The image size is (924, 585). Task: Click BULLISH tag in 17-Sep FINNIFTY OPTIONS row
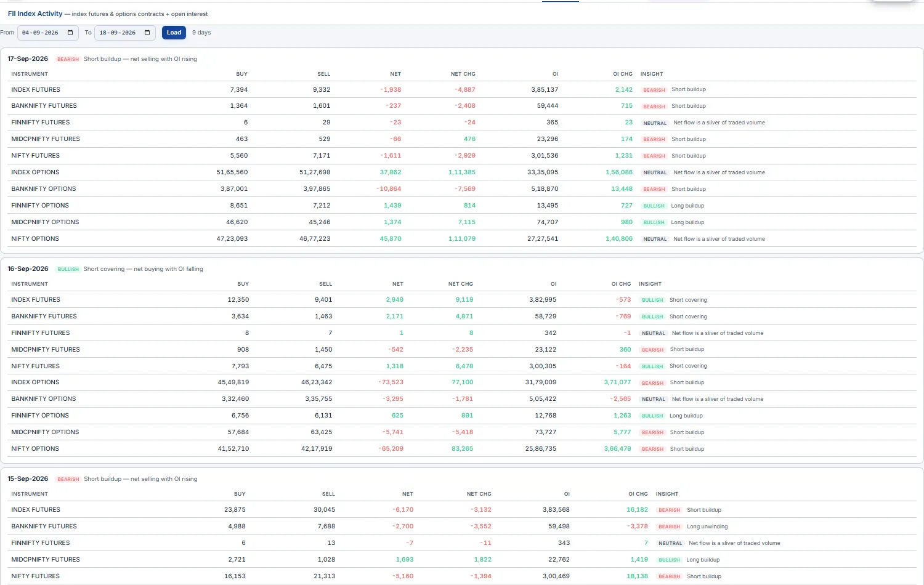coord(654,206)
